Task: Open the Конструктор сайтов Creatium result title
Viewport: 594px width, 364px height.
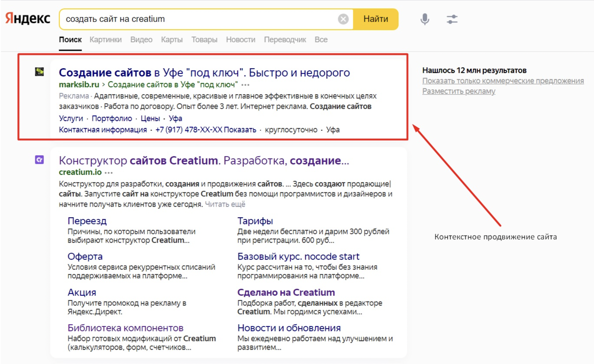Action: click(204, 161)
